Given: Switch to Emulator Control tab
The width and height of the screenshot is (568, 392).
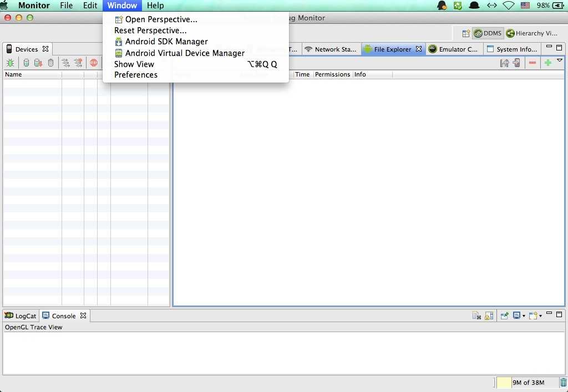Looking at the screenshot, I should [454, 49].
